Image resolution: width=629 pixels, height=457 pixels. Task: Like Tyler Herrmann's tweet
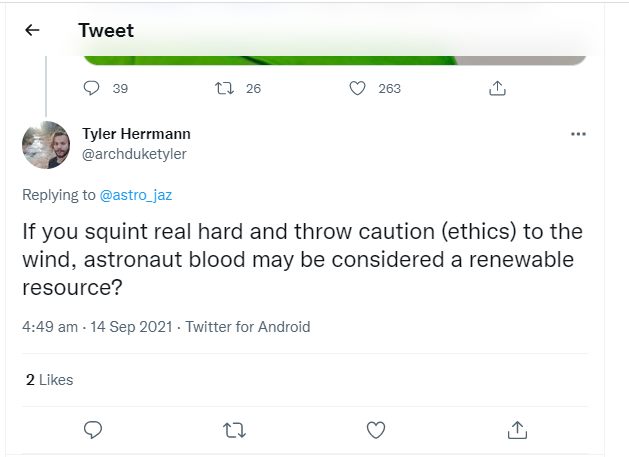pos(376,430)
